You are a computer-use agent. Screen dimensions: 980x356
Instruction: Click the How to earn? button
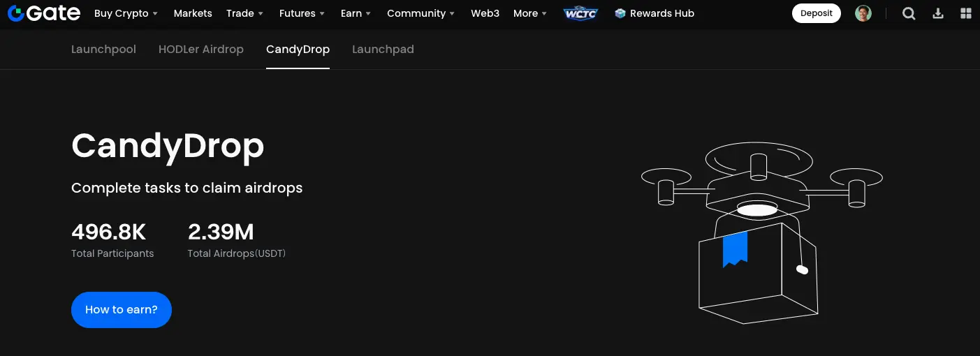[122, 310]
